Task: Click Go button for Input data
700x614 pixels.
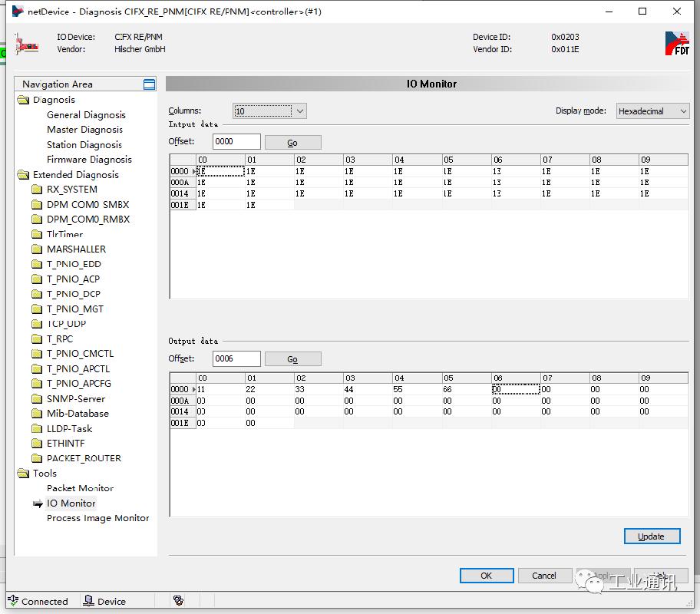Action: coord(293,143)
